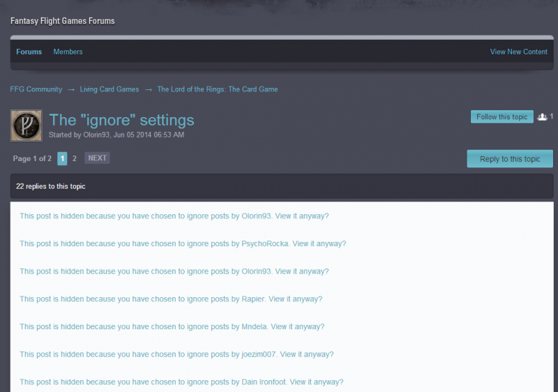Open Living Card Games breadcrumb
The image size is (558, 392).
(x=110, y=89)
